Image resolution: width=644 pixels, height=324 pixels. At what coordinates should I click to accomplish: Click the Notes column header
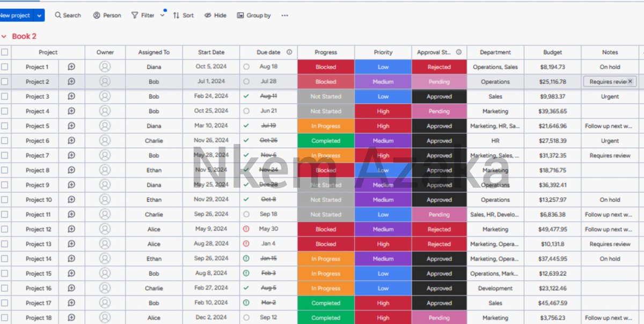[x=610, y=52]
